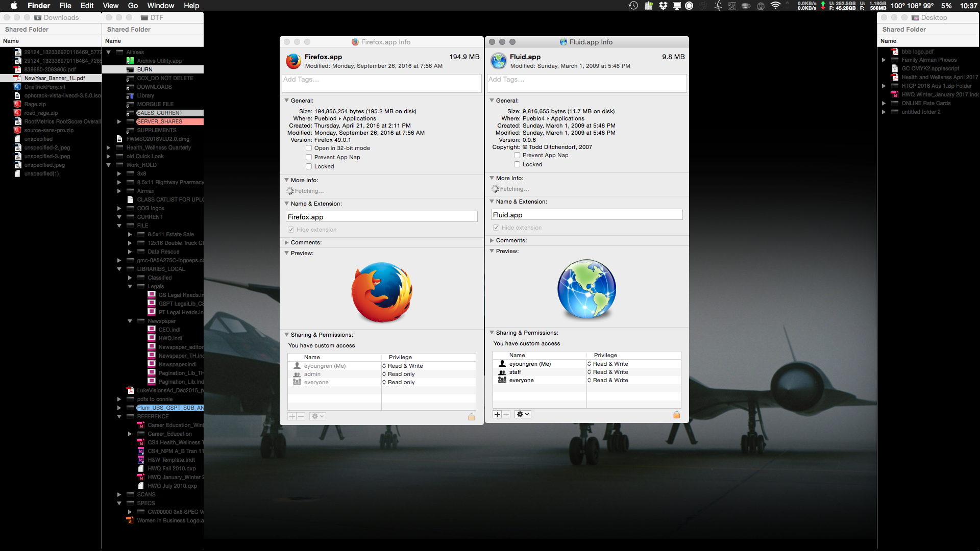Viewport: 980px width, 551px height.
Task: Open the Dropbox menu bar icon
Action: click(x=663, y=6)
